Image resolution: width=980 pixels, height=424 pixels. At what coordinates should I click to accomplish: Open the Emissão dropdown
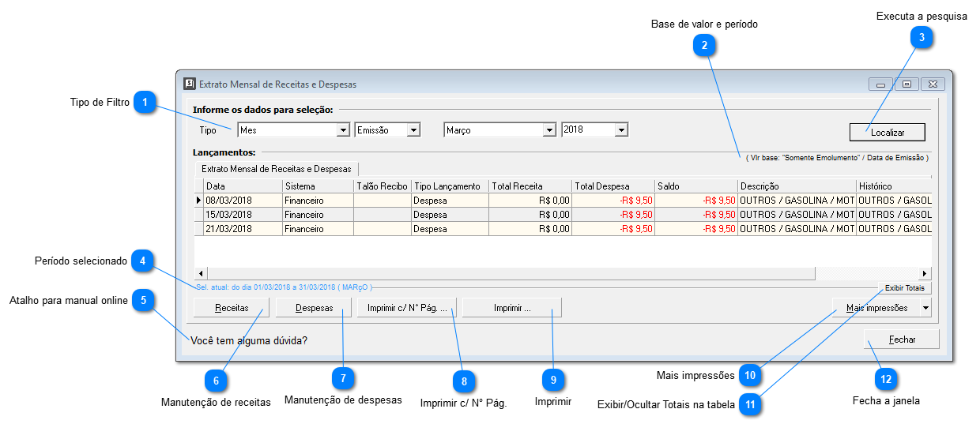[387, 130]
